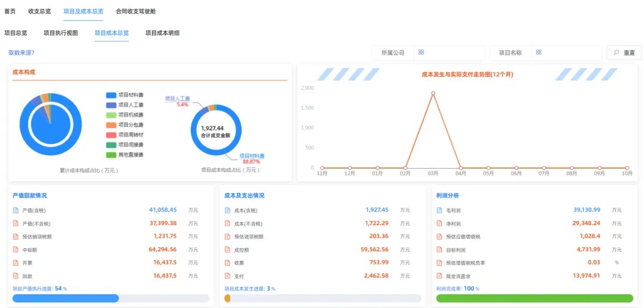
Task: Click the 利润分析 panel heading
Action: coord(448,195)
